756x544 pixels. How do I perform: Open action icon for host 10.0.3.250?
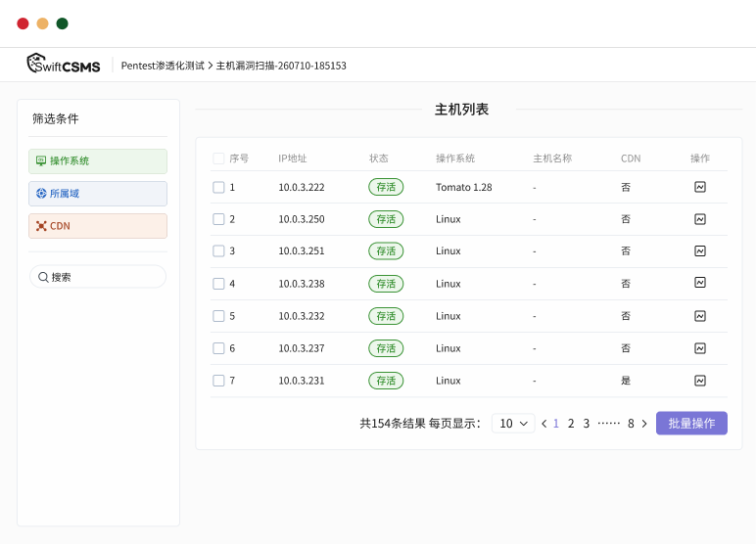[699, 219]
